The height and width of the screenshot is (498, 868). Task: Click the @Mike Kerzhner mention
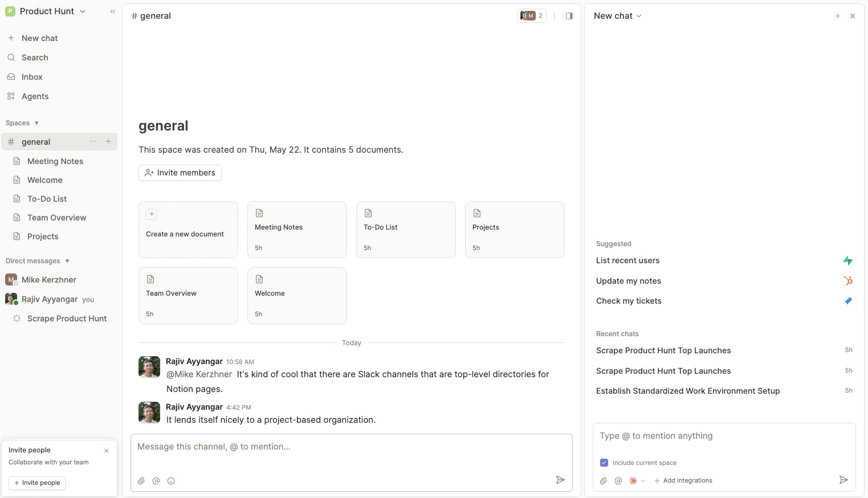[x=199, y=374]
